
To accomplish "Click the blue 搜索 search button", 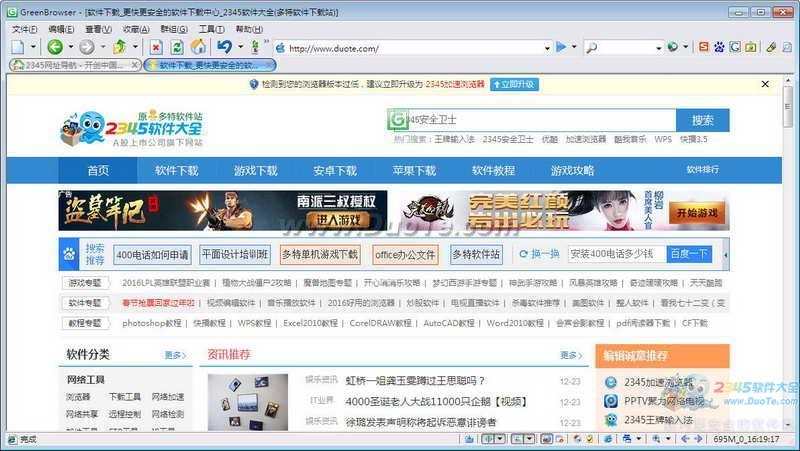I will click(702, 120).
